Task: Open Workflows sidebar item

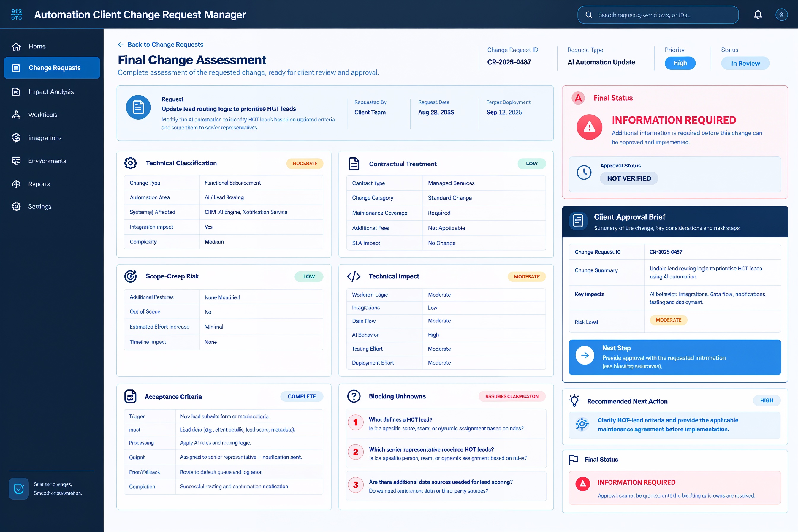Action: coord(52,115)
